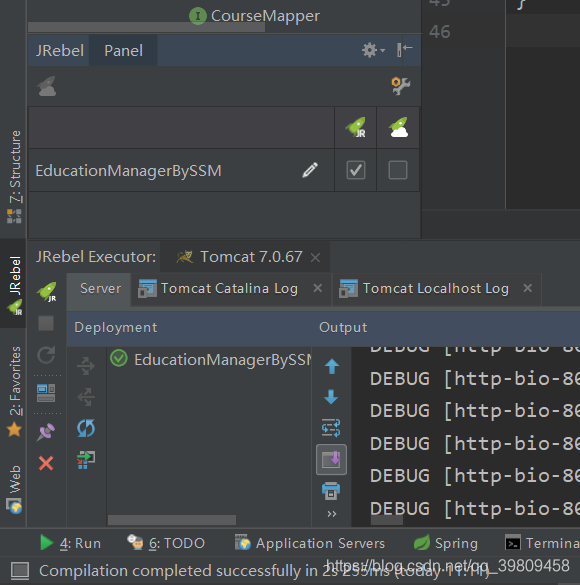The image size is (580, 585).
Task: Rerun with JRebel rocket icon
Action: point(47,291)
